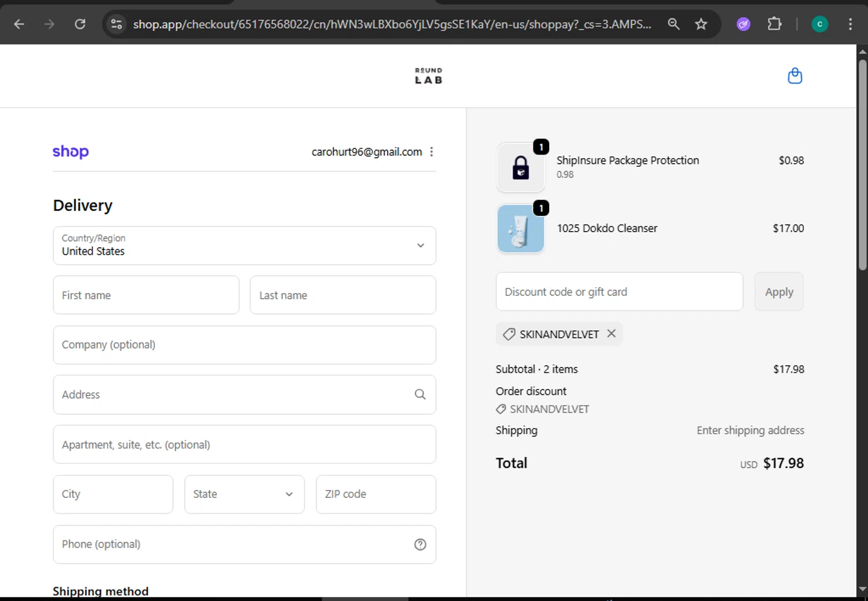This screenshot has width=868, height=601.
Task: Go back to the previous browser page
Action: (x=19, y=24)
